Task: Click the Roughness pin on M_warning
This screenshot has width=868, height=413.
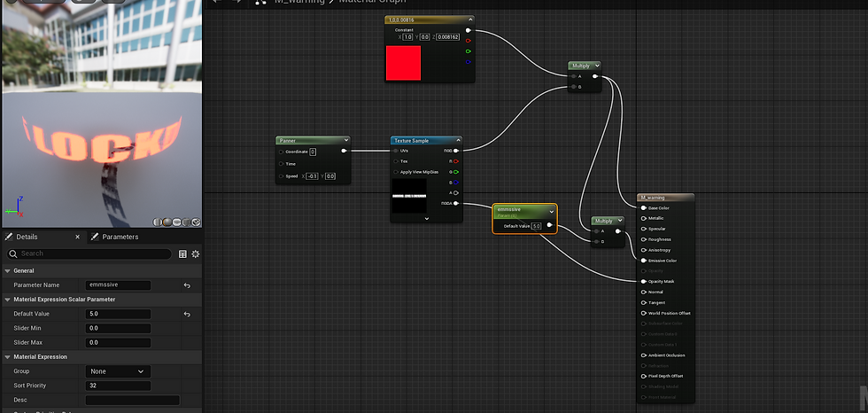Action: pyautogui.click(x=643, y=239)
